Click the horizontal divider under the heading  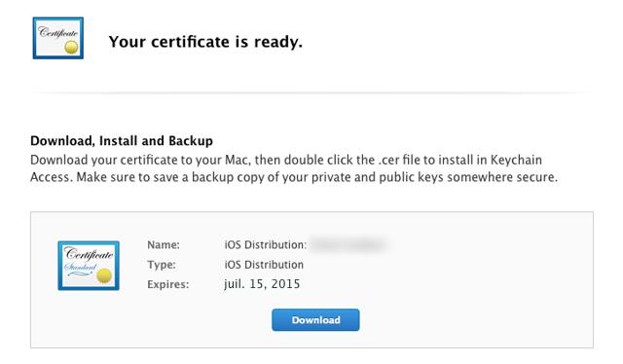point(311,93)
